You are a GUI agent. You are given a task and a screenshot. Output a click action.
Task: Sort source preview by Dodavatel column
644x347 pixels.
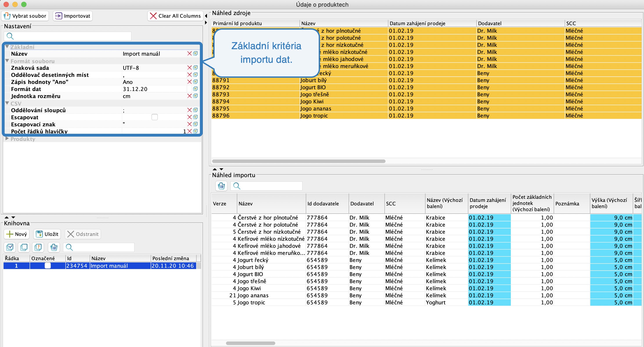click(520, 23)
